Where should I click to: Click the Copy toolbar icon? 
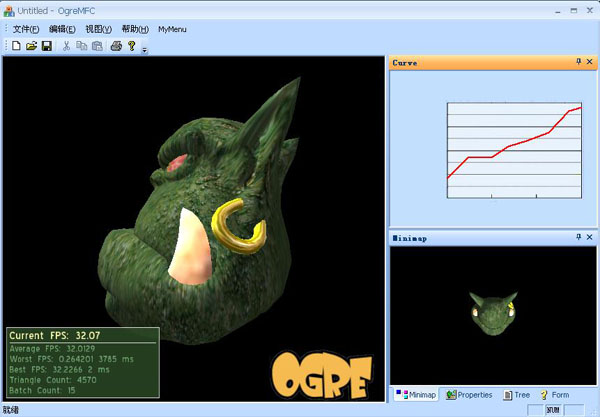point(82,46)
